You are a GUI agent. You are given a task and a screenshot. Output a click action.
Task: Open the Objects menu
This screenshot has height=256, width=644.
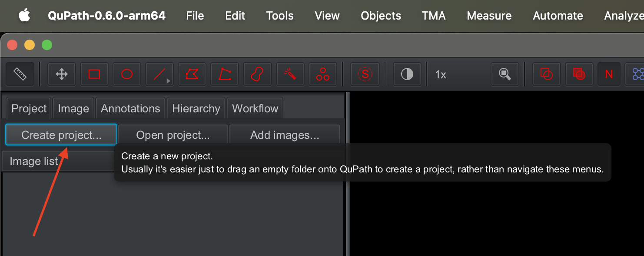coord(381,16)
